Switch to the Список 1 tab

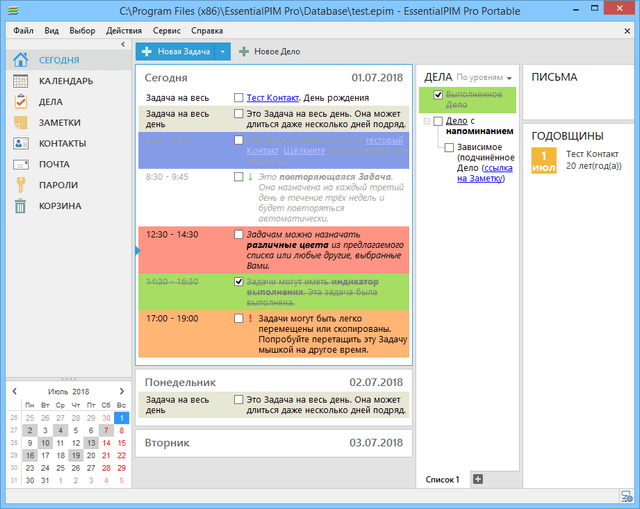click(x=443, y=480)
